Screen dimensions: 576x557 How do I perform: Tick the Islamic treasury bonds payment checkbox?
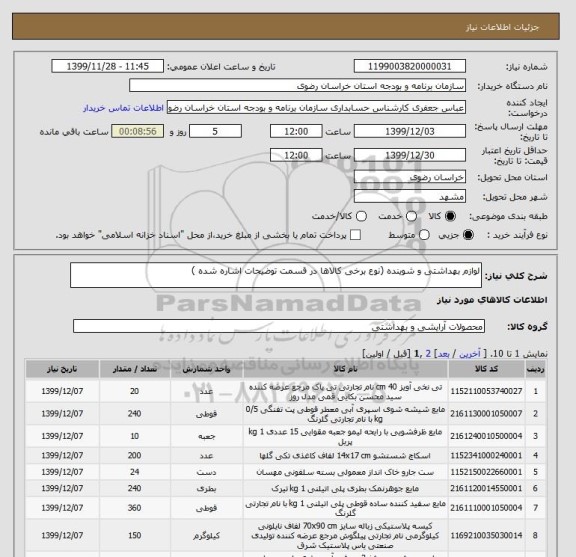pyautogui.click(x=355, y=235)
